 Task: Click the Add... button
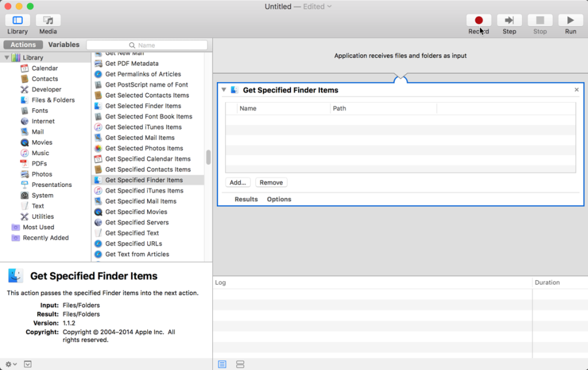tap(238, 182)
